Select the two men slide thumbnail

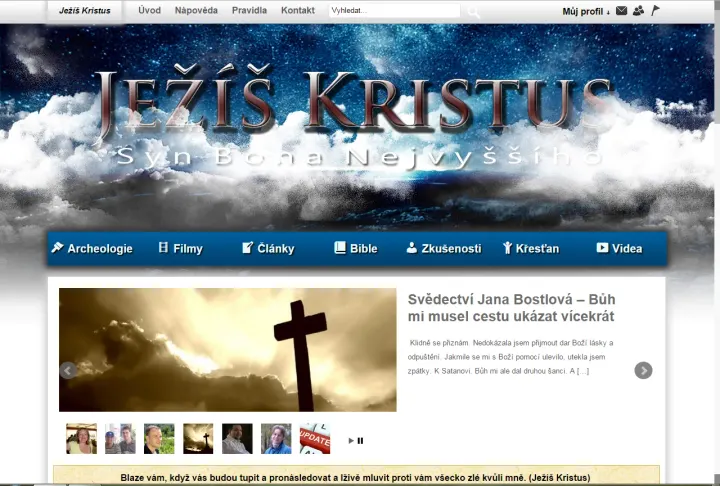coord(120,439)
